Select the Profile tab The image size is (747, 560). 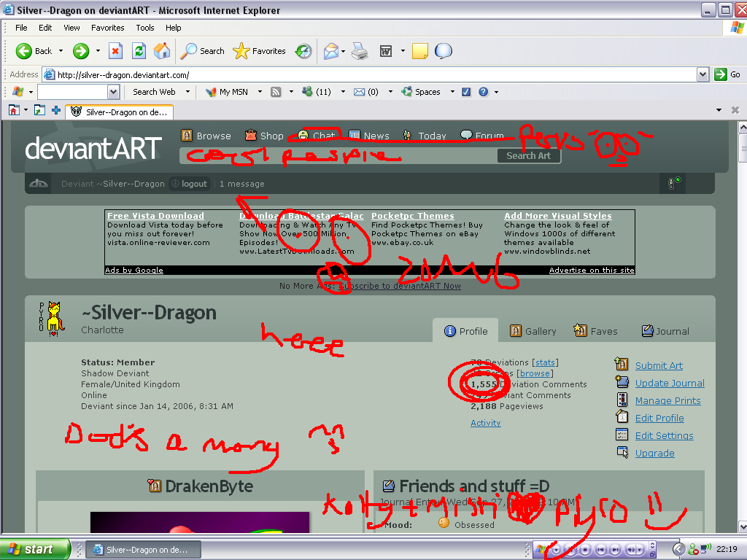tap(465, 331)
